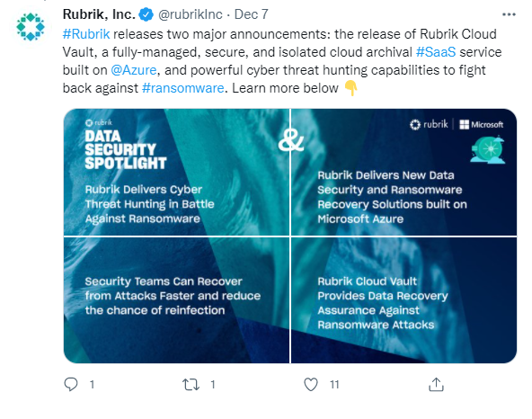Open the @Azure mention
This screenshot has height=419, width=532.
(134, 70)
